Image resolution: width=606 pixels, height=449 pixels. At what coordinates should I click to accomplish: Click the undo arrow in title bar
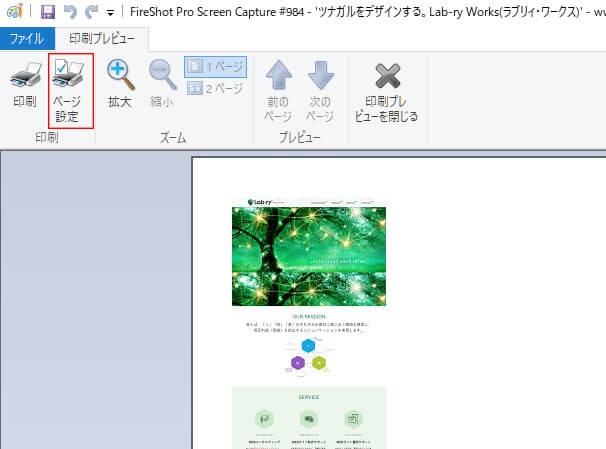[x=70, y=12]
